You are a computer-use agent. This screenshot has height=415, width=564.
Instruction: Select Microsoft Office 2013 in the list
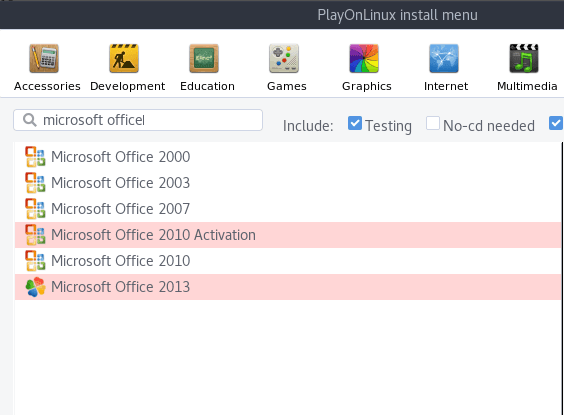coord(288,287)
